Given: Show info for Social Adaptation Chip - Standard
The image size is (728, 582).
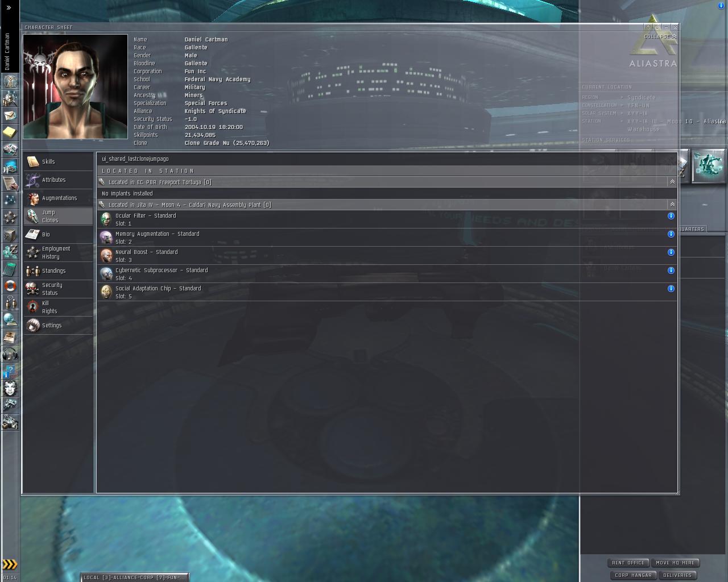Looking at the screenshot, I should pos(671,289).
